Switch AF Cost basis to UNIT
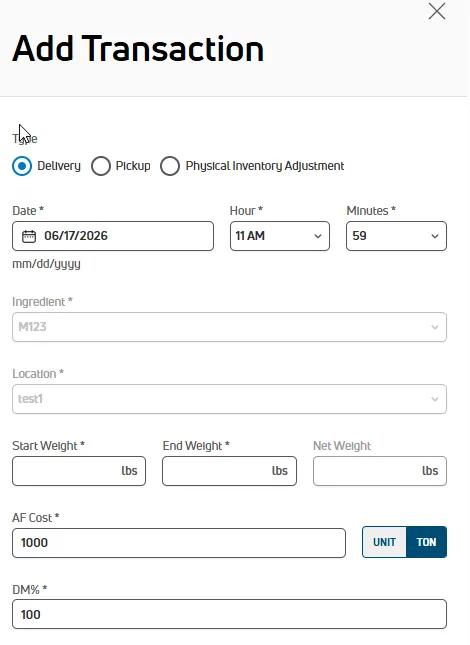 point(384,542)
